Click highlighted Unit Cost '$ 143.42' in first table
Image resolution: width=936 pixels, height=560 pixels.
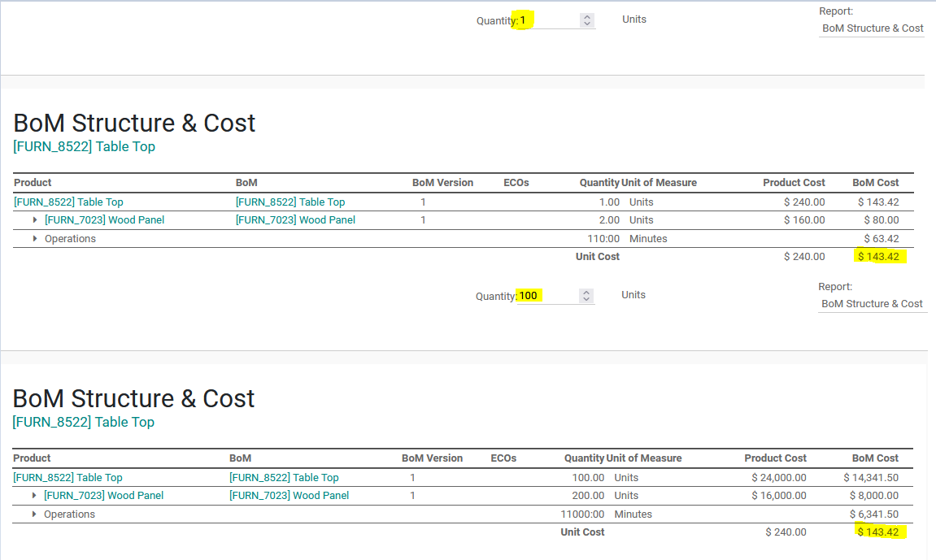879,257
